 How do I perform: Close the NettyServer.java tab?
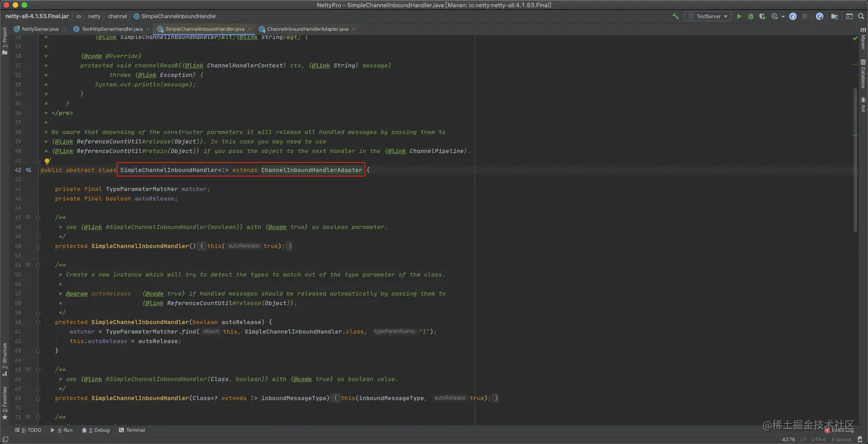pos(64,29)
